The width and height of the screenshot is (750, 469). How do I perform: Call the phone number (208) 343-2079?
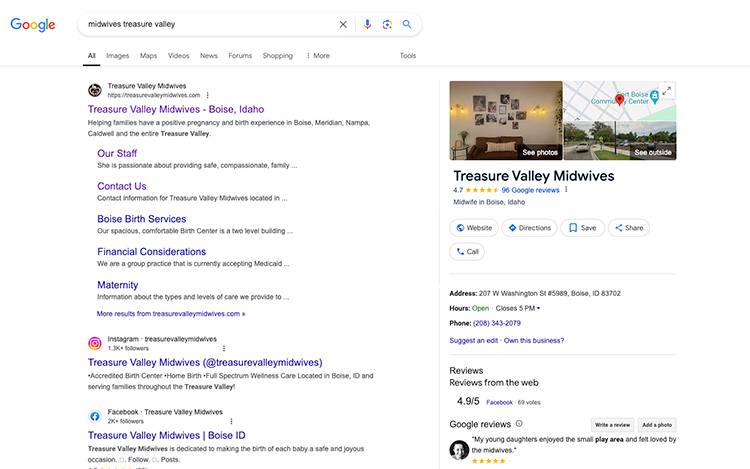click(x=497, y=323)
